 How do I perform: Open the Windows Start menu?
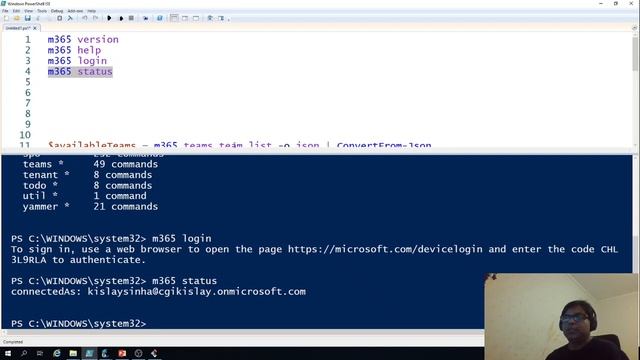(x=8, y=353)
